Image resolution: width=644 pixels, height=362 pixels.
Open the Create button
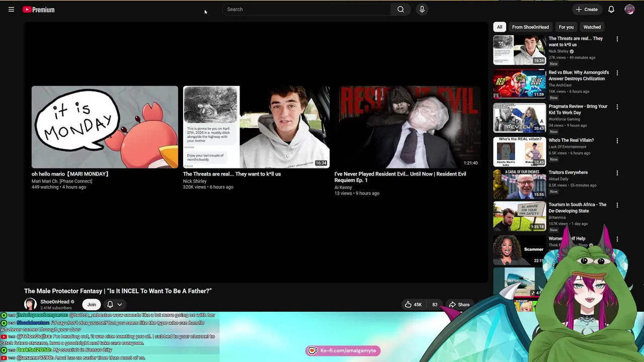587,10
